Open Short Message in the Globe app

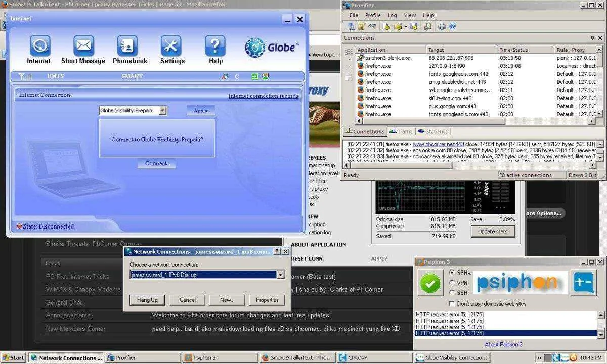coord(83,50)
